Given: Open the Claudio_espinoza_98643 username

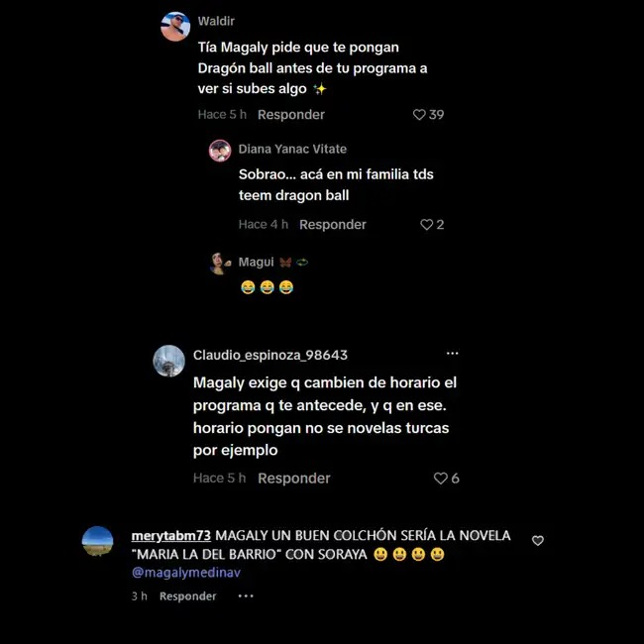Looking at the screenshot, I should tap(270, 355).
